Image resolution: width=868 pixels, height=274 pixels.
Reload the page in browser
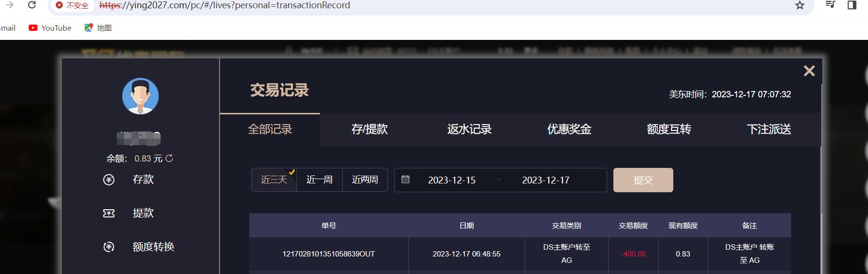pyautogui.click(x=32, y=5)
